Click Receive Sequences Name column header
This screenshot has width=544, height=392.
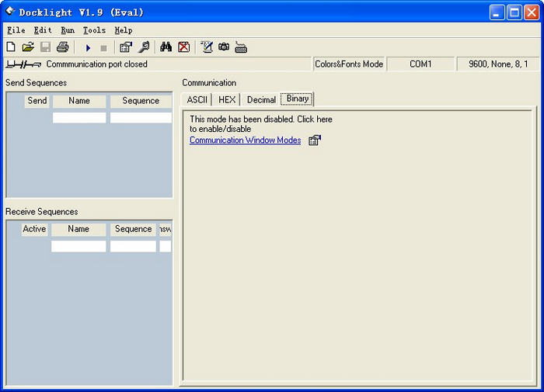coord(78,229)
